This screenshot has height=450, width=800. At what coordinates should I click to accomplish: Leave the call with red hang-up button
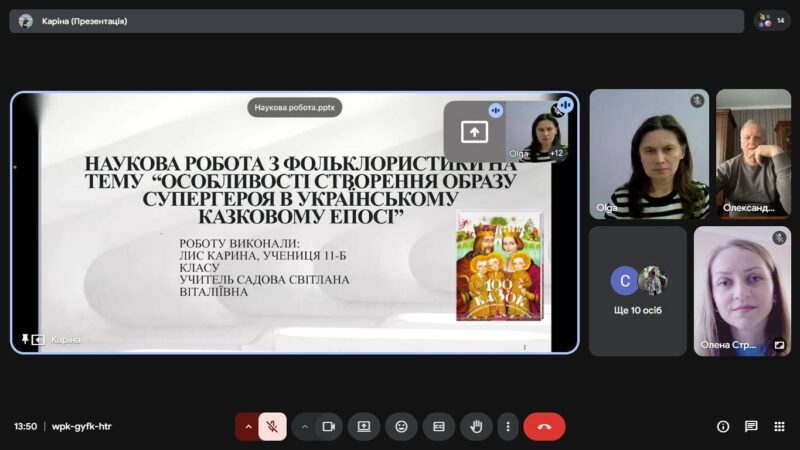pos(544,427)
